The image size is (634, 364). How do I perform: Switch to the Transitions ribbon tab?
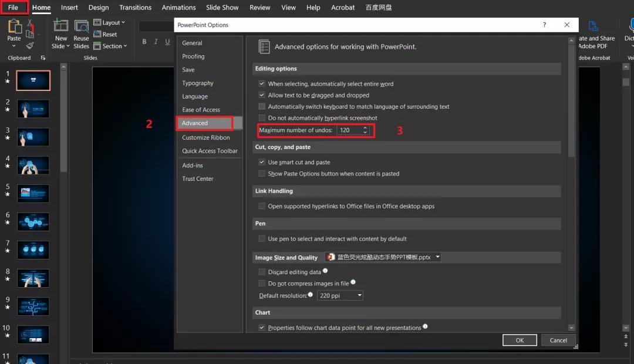tap(136, 7)
